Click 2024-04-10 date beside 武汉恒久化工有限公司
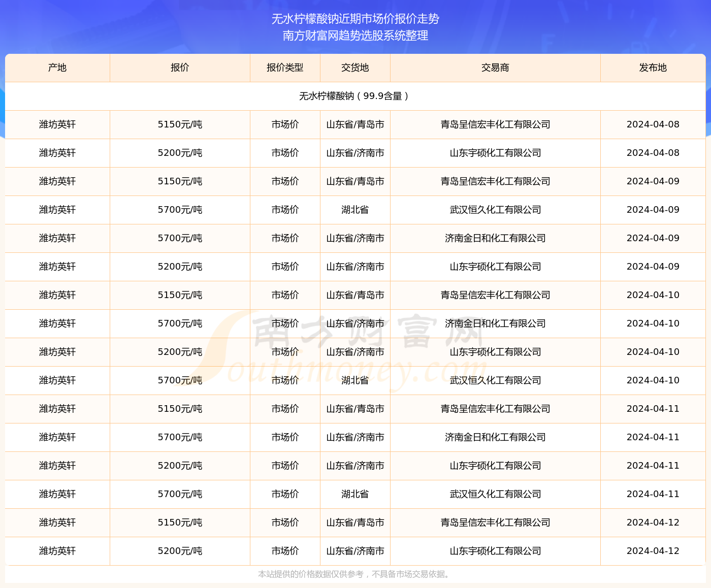 tap(653, 380)
